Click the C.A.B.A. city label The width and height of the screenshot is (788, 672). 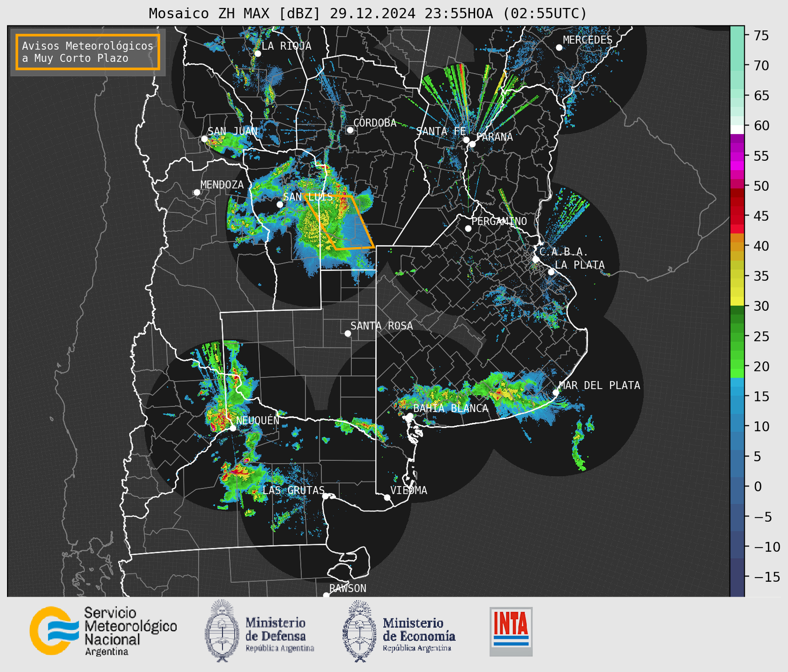tap(564, 252)
